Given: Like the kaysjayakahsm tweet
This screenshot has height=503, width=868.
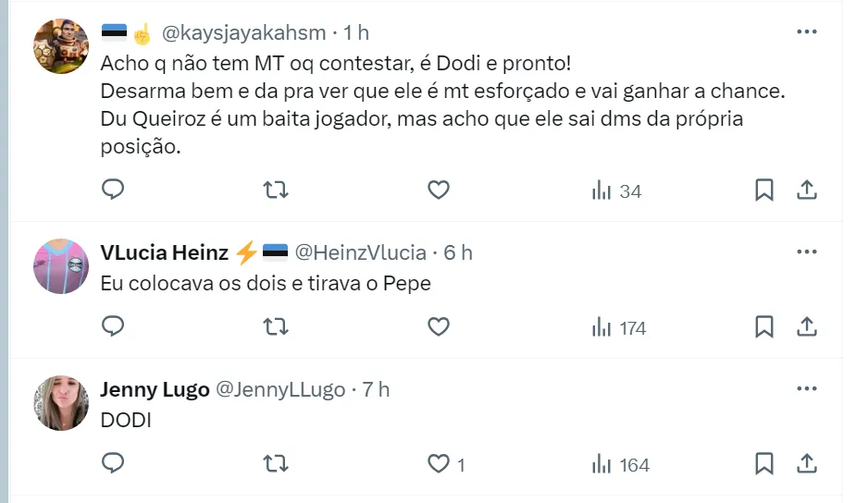Looking at the screenshot, I should (439, 190).
